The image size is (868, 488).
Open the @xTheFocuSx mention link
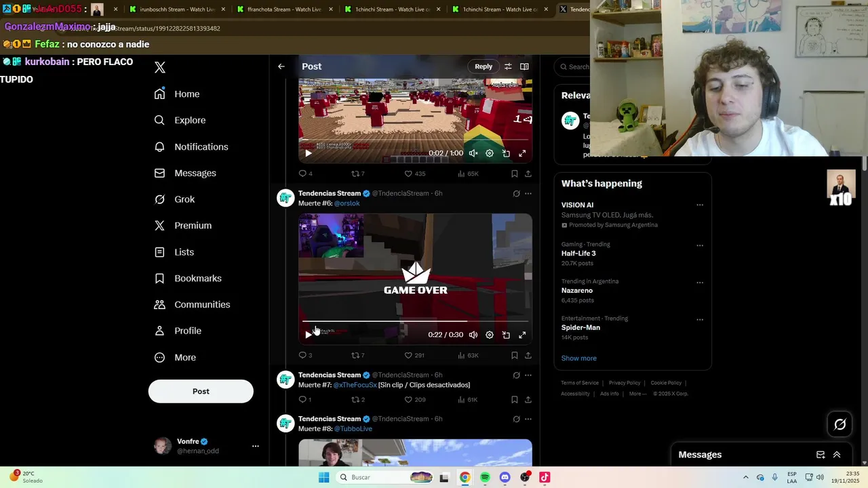click(355, 385)
